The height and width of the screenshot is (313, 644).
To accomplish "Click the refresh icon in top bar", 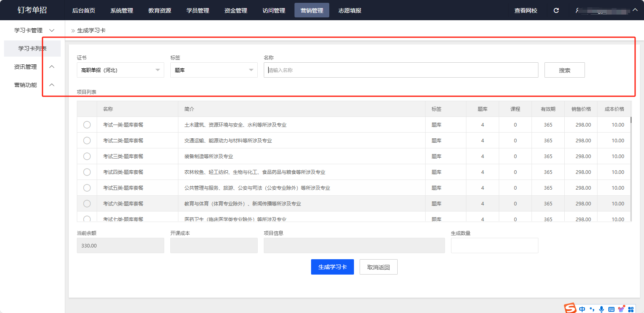I will [x=556, y=11].
